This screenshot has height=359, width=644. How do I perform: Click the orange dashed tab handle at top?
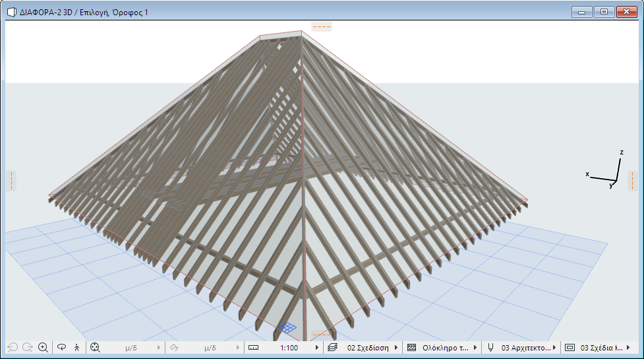tap(322, 27)
